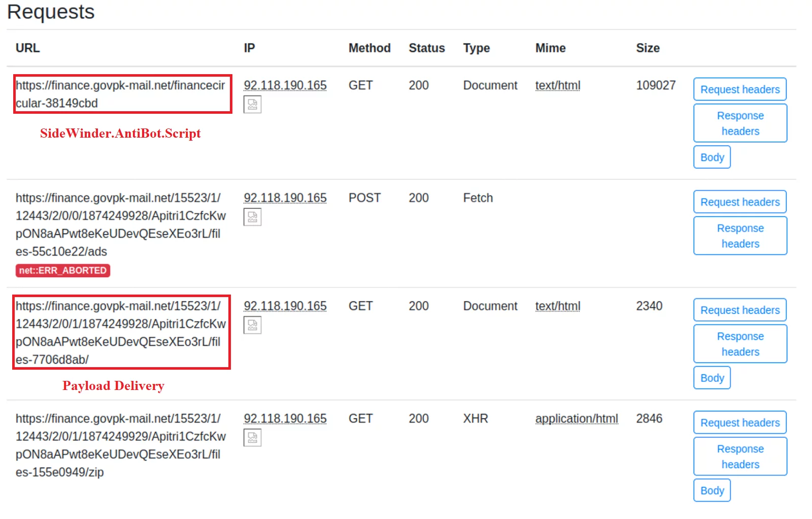Click GET method in XHR zip row
812x519 pixels.
coord(360,419)
